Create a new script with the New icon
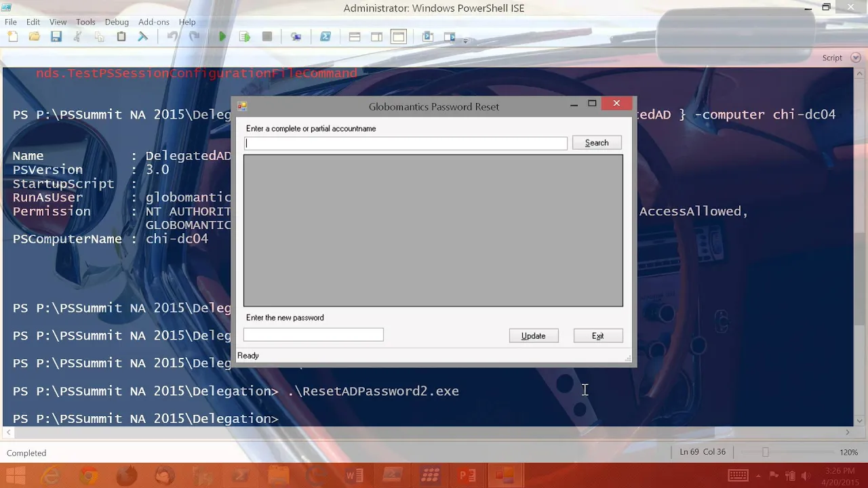 point(13,37)
